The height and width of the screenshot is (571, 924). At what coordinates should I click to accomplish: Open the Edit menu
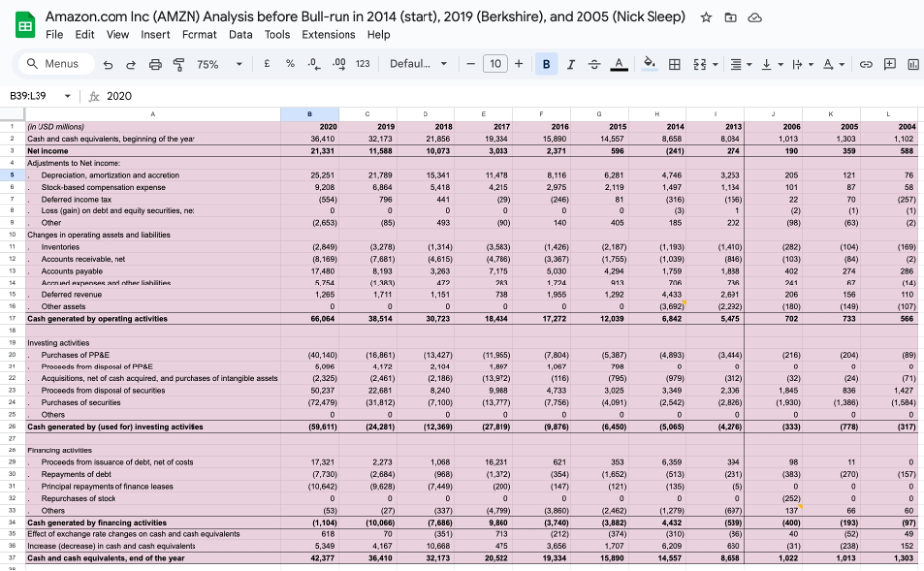coord(84,35)
